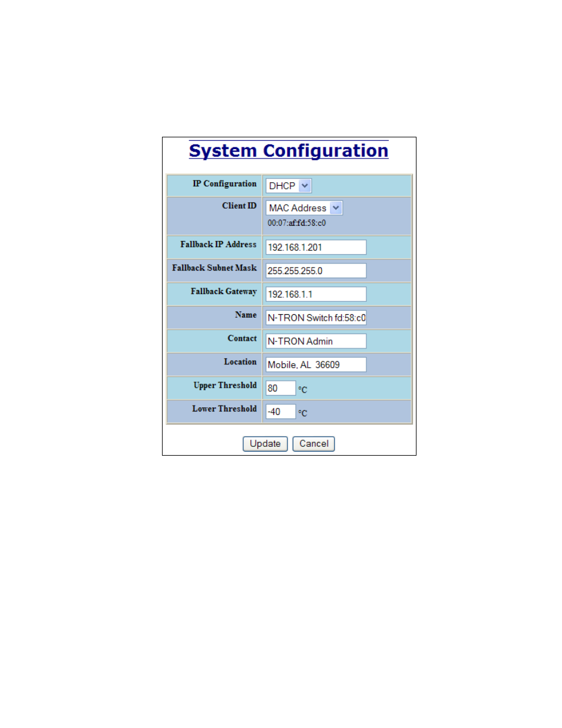
Task: Click the IP Configuration label
Action: (224, 184)
